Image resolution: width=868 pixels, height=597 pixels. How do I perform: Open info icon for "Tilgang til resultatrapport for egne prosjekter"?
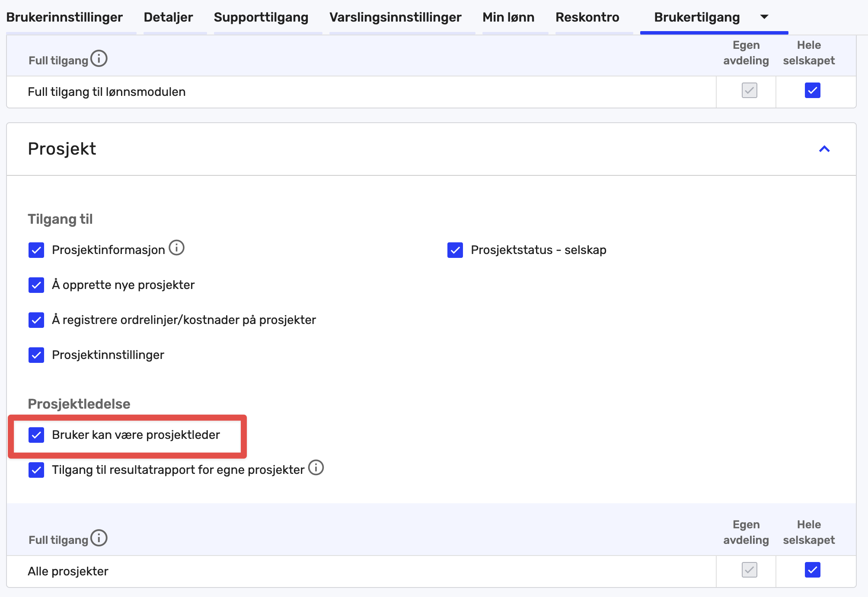click(x=317, y=468)
